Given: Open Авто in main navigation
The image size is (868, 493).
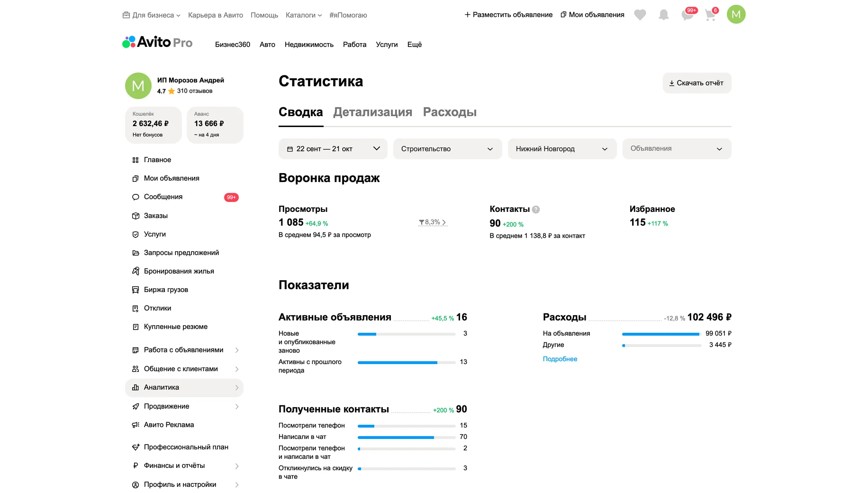Looking at the screenshot, I should pos(267,45).
